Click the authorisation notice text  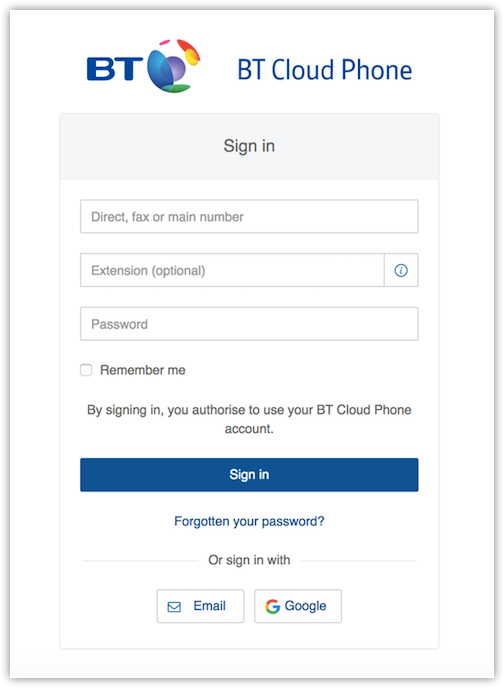tap(249, 419)
